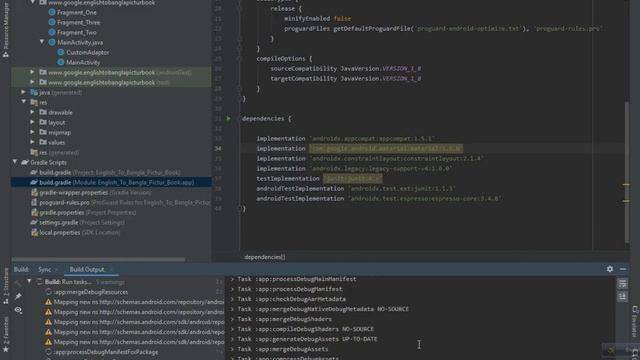Open the Favorites star tool window
This screenshot has height=360, width=640.
[6, 335]
